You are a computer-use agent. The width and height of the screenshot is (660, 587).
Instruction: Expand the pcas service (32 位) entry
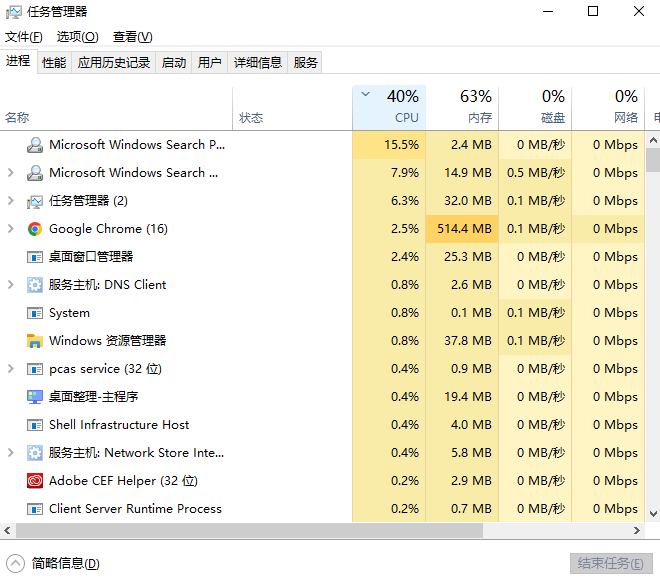tap(11, 369)
